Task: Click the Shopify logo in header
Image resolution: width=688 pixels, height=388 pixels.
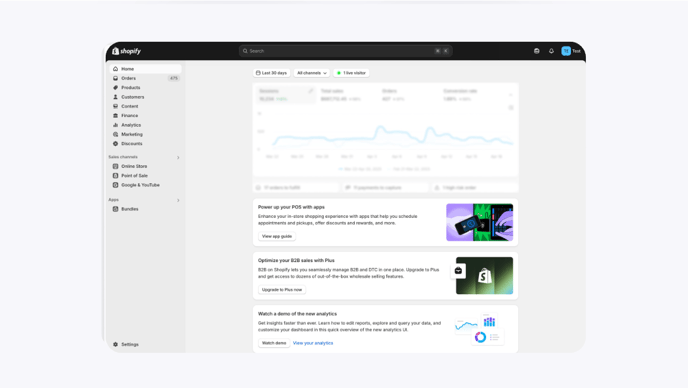Action: click(x=126, y=51)
